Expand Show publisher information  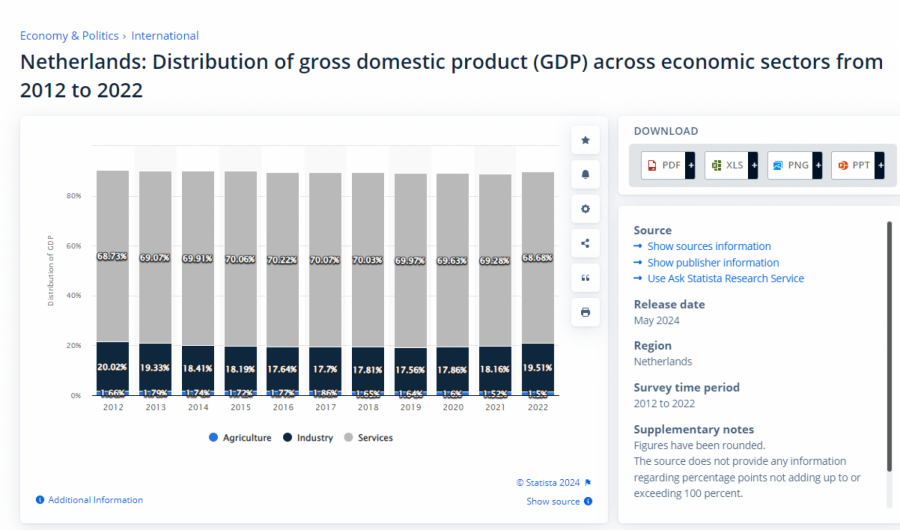point(712,263)
